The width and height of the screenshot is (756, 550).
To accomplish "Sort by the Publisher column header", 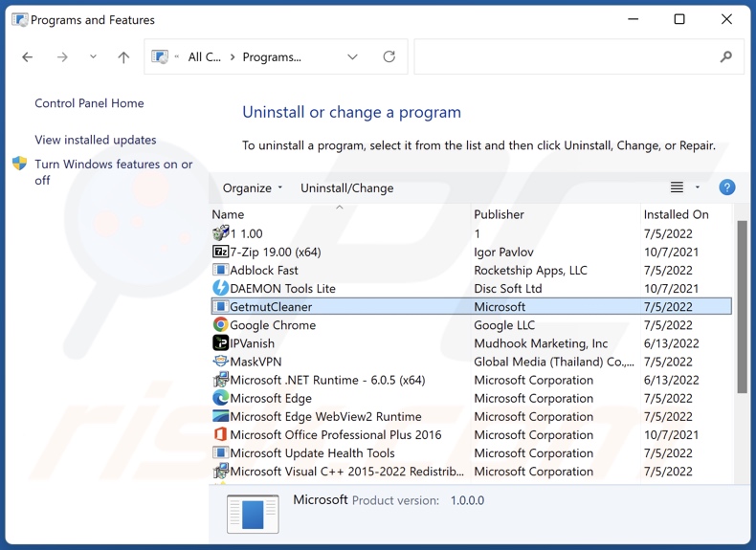I will pos(555,214).
